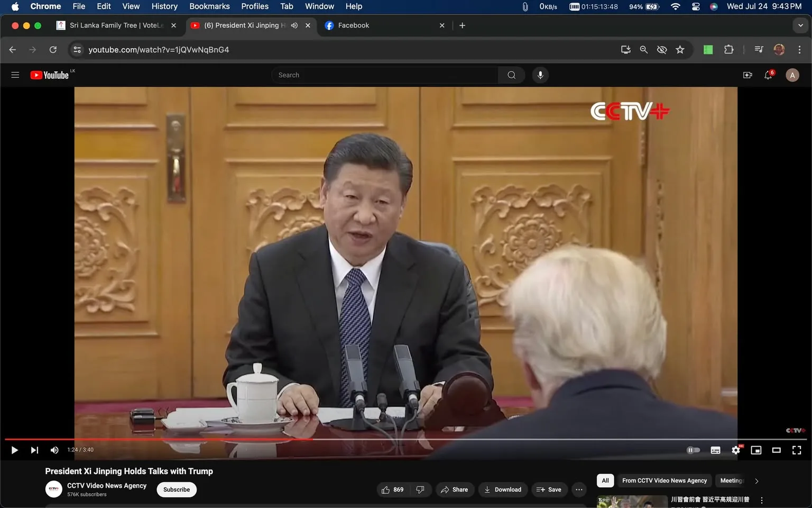The image size is (812, 508).
Task: Open YouTube settings gear in player
Action: pyautogui.click(x=735, y=450)
